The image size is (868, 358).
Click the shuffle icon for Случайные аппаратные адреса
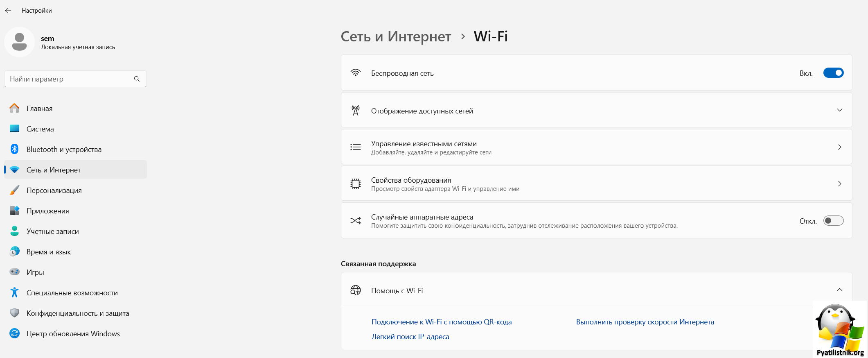356,221
